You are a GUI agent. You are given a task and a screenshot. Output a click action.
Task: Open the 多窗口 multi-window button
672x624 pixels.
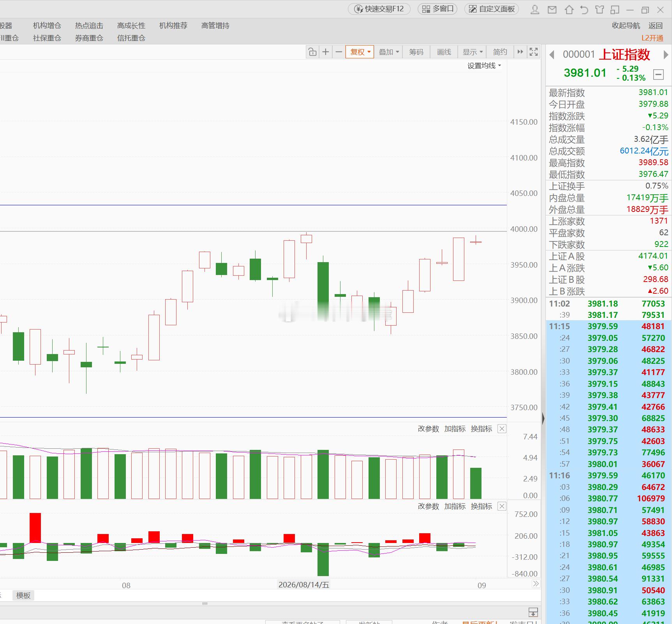tap(437, 9)
